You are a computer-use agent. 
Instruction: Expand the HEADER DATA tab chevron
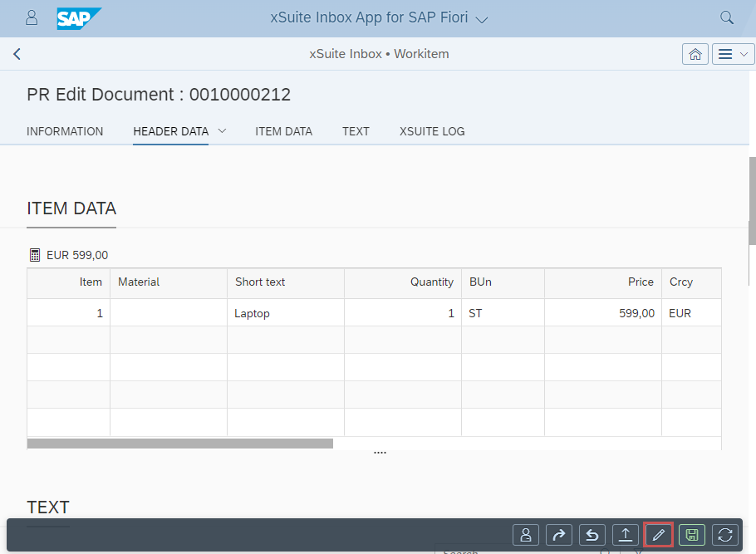coord(222,131)
